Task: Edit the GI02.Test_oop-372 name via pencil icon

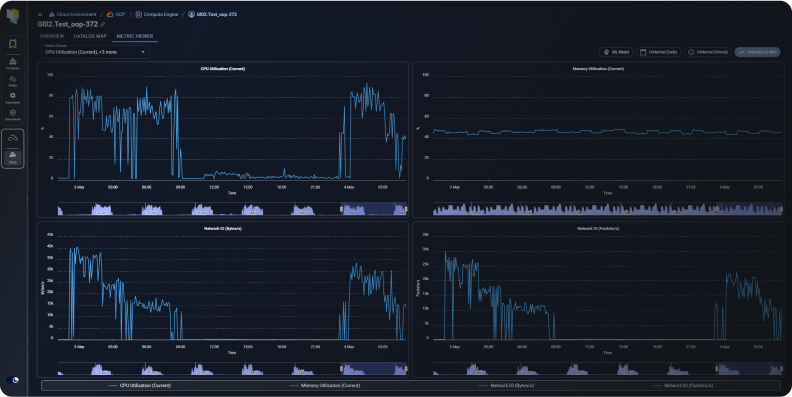Action: coord(103,24)
